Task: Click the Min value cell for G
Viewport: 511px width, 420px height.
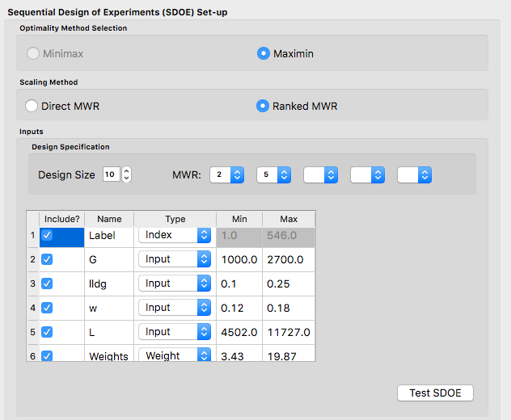Action: 239,259
